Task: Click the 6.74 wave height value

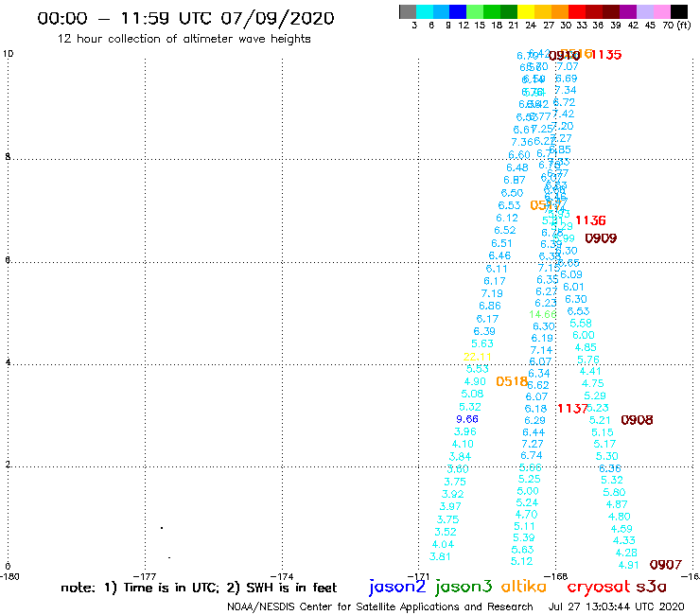Action: coord(532,455)
